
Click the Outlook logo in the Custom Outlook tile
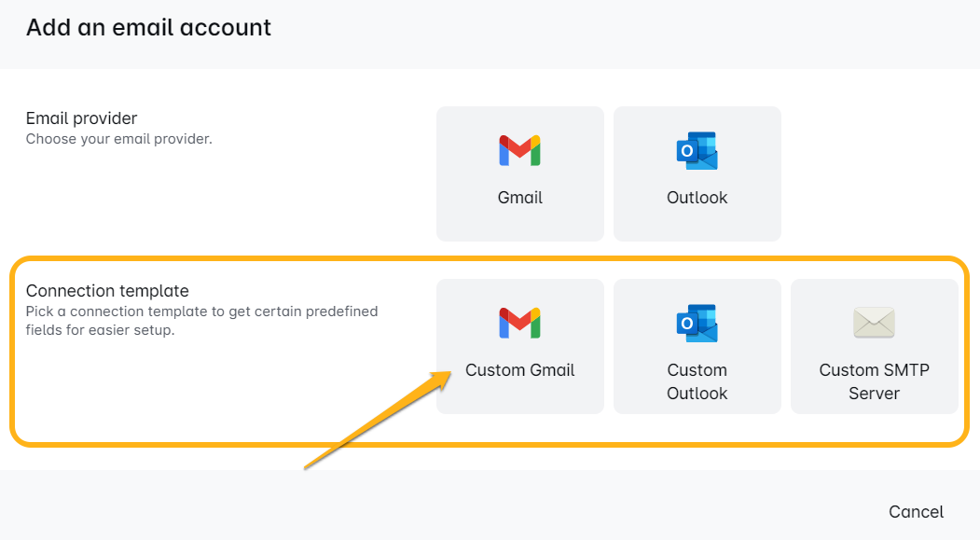tap(697, 323)
